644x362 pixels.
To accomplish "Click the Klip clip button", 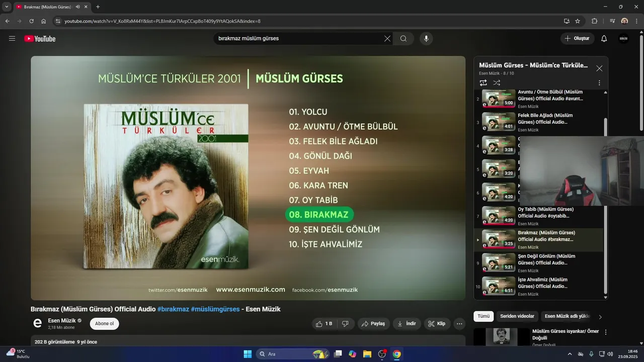I will coord(437,324).
